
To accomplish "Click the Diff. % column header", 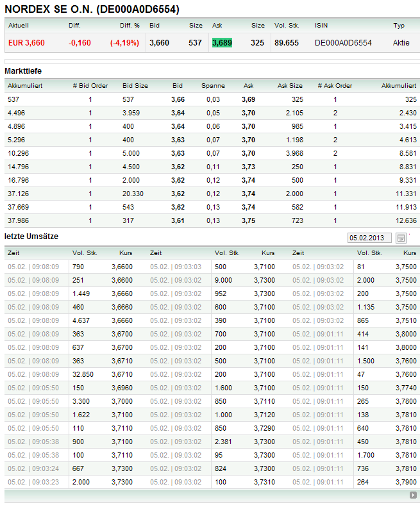I will [130, 26].
